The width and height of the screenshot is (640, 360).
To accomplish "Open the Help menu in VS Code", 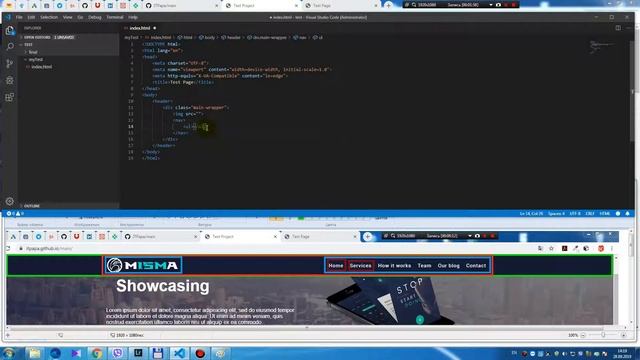I will [133, 17].
